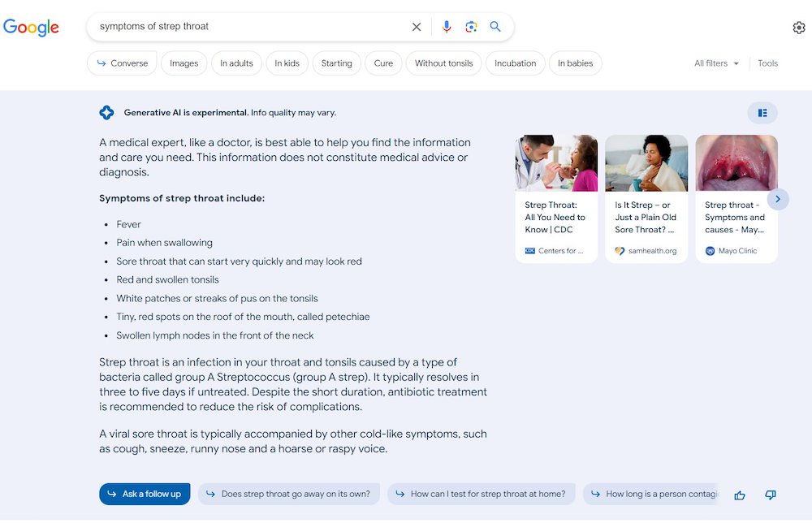Choose the Converse chip
Screen dimensions: 812x523
click(x=122, y=63)
